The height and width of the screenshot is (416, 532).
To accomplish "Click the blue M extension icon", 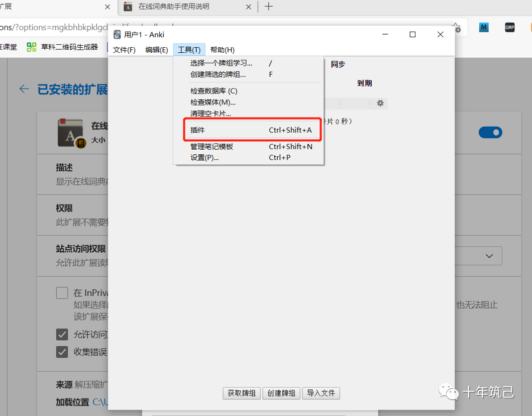I will [484, 28].
